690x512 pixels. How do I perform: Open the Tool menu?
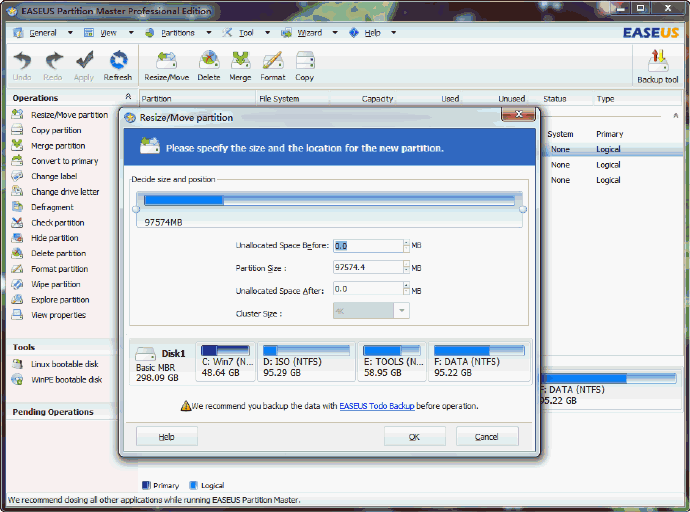[246, 33]
